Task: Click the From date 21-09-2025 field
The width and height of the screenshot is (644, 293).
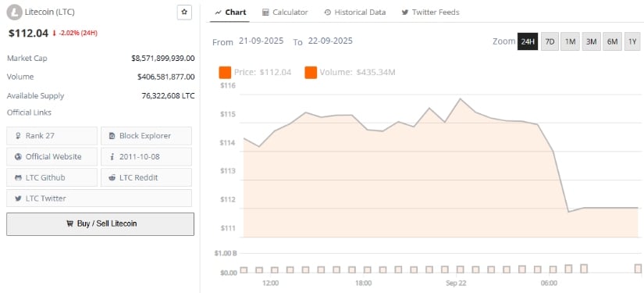Action: (x=262, y=41)
